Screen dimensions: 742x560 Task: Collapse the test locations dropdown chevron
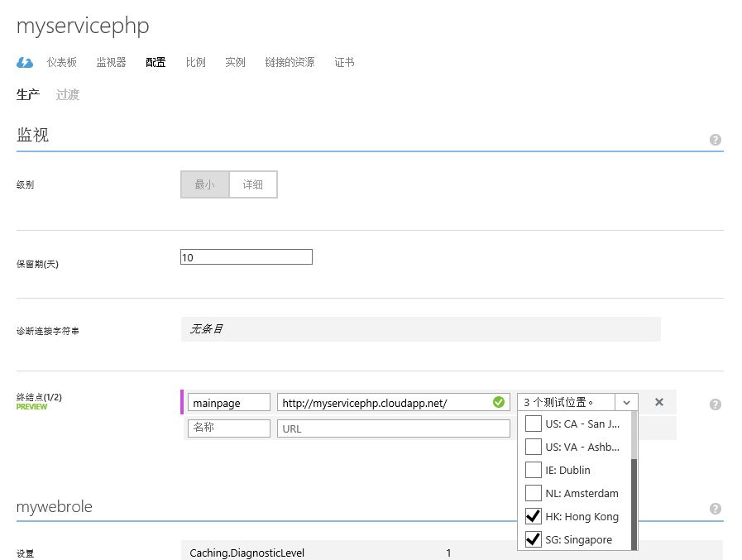627,403
